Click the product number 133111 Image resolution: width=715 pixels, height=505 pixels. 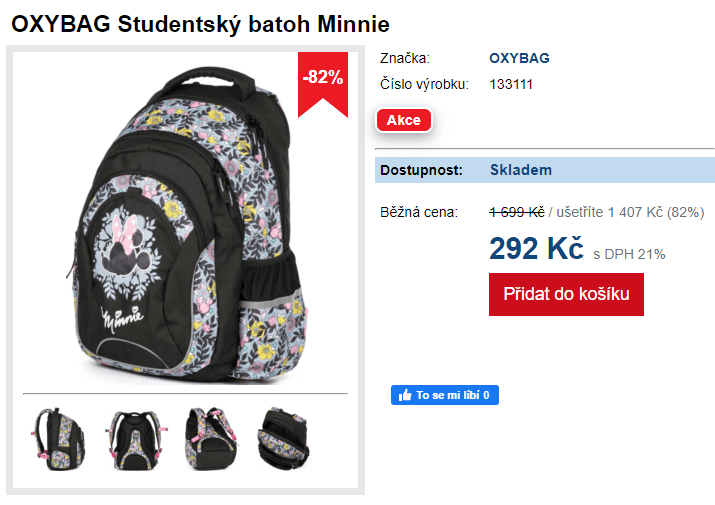511,84
